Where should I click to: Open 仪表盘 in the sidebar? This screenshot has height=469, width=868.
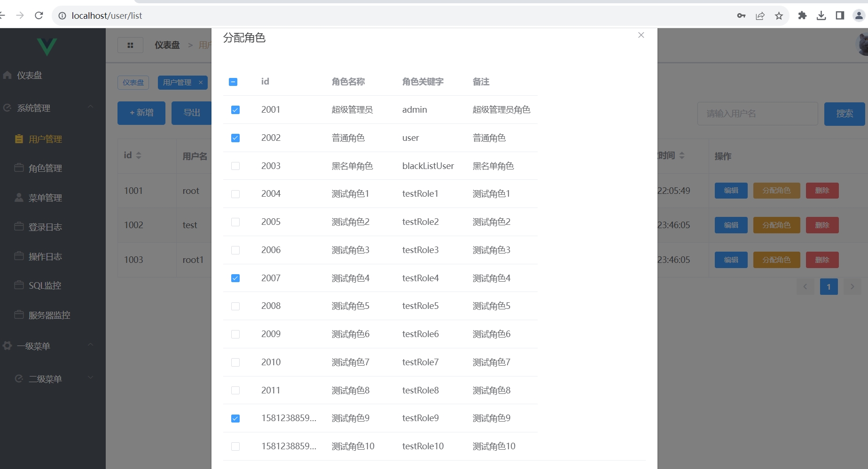pyautogui.click(x=53, y=75)
